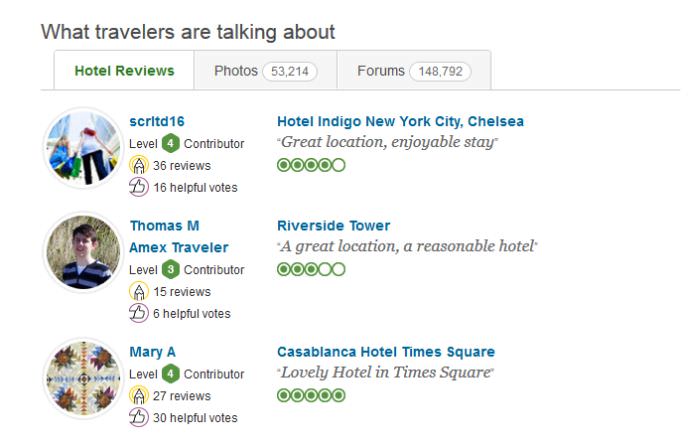The width and height of the screenshot is (700, 447).
Task: Click scritd16's Level 4 contributor badge
Action: [171, 143]
